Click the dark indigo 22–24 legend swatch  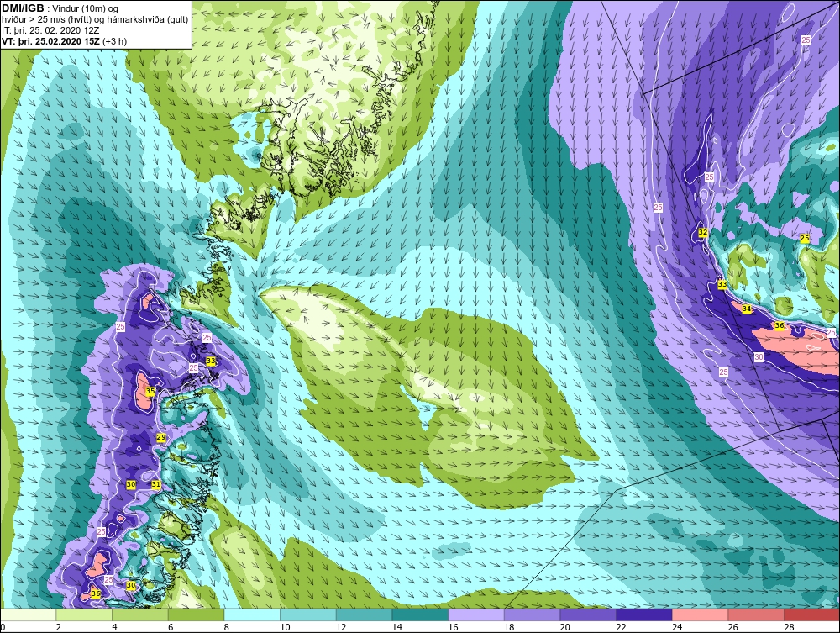click(x=644, y=615)
